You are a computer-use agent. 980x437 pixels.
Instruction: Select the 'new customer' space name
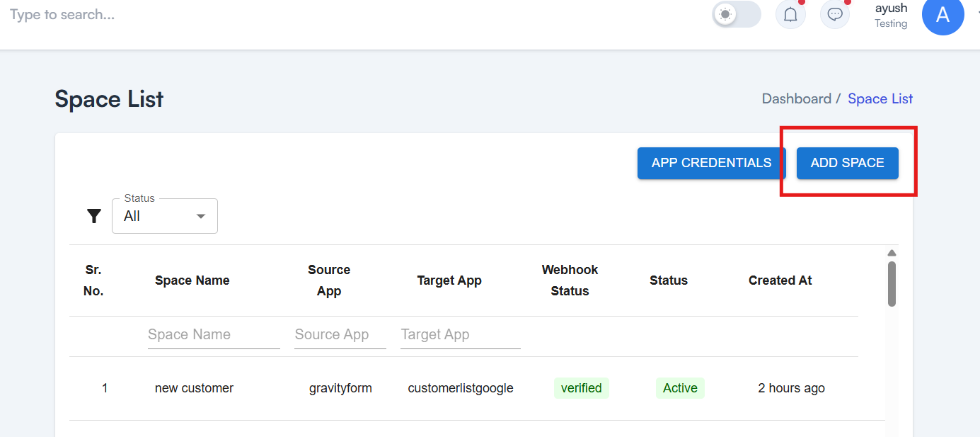(x=194, y=388)
